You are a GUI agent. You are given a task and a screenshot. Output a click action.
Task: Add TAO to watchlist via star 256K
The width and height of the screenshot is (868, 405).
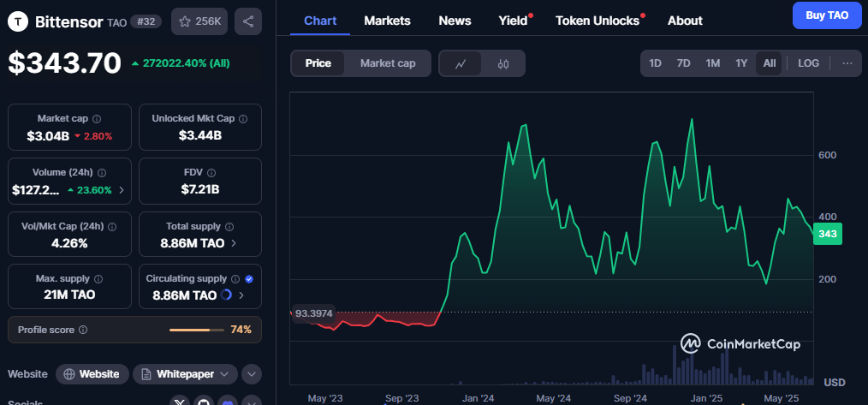pos(199,21)
